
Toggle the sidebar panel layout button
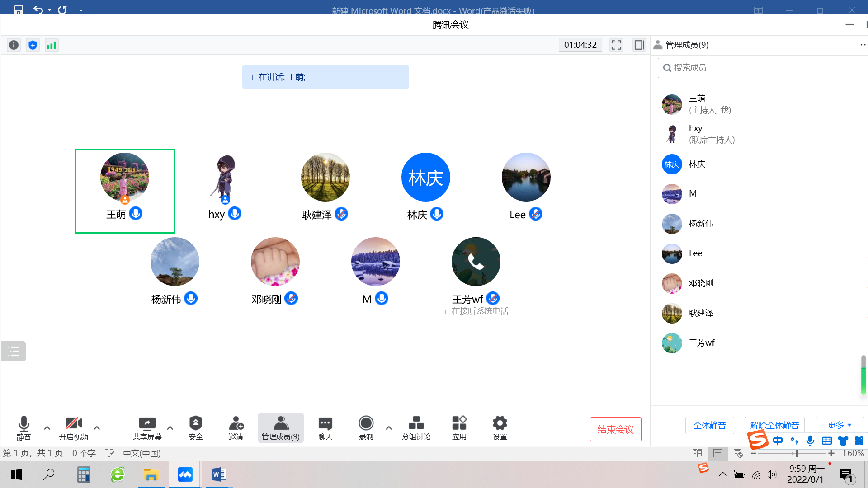click(639, 45)
